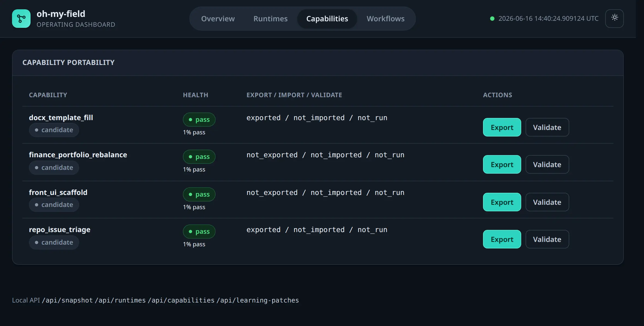Viewport: 644px width, 326px height.
Task: Open the /api/runtimes link
Action: 120,300
